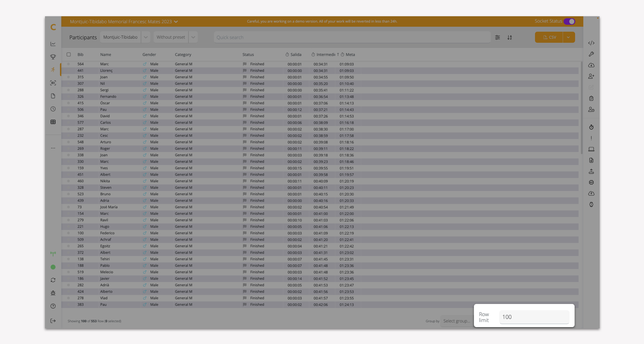
Task: Open the clipboard check icon in right sidebar
Action: click(x=591, y=99)
